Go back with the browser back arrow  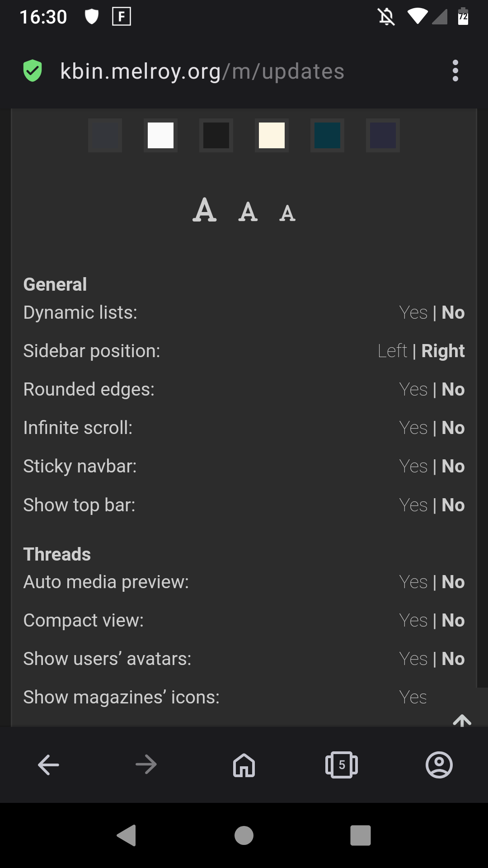(48, 765)
